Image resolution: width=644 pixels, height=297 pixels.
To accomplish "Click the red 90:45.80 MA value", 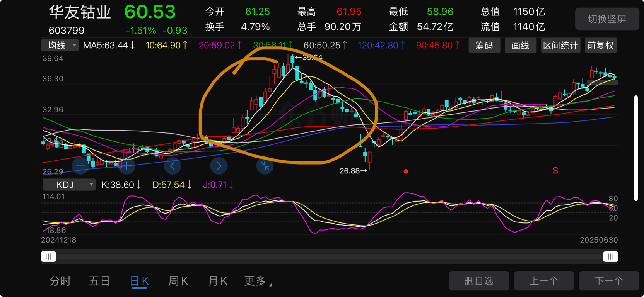I will tap(438, 46).
